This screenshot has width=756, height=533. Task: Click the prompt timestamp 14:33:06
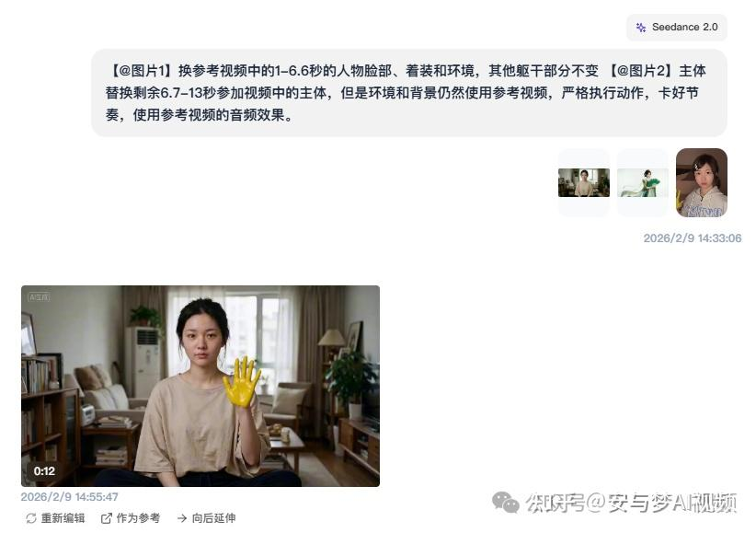coord(693,238)
